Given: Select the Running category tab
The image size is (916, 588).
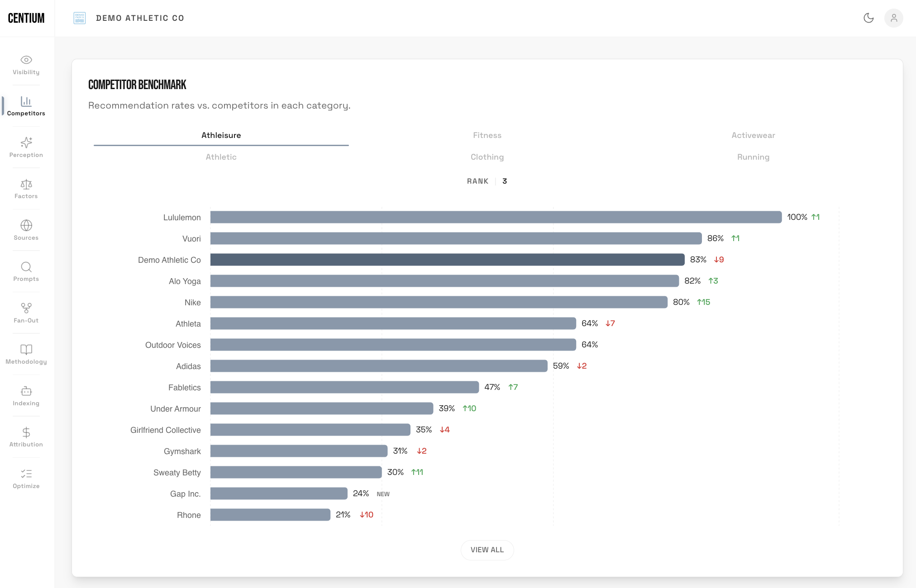Looking at the screenshot, I should [x=753, y=157].
